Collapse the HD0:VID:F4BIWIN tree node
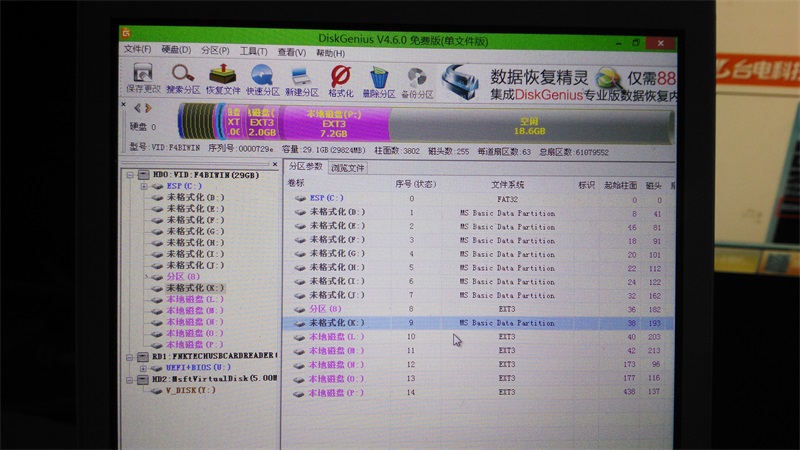The image size is (800, 450). tap(131, 175)
